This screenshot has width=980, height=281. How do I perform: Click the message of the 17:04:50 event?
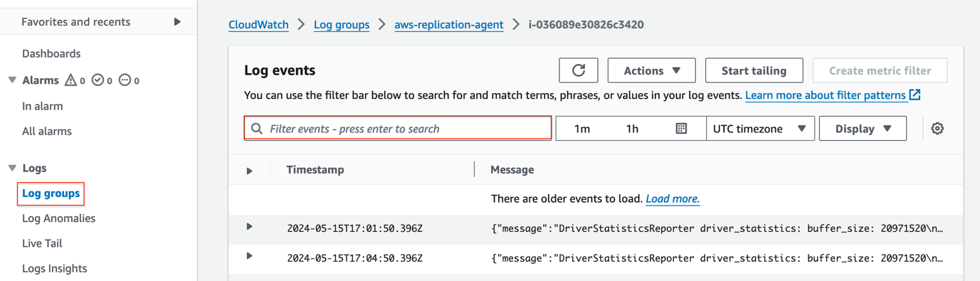point(717,258)
